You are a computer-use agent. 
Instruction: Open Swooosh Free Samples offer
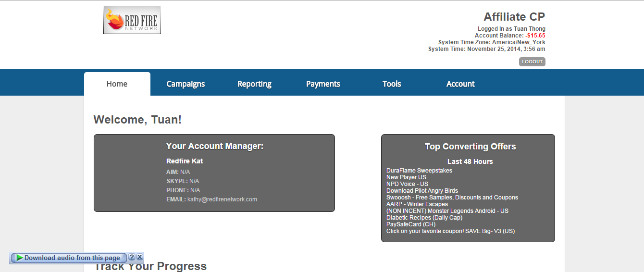coord(452,198)
